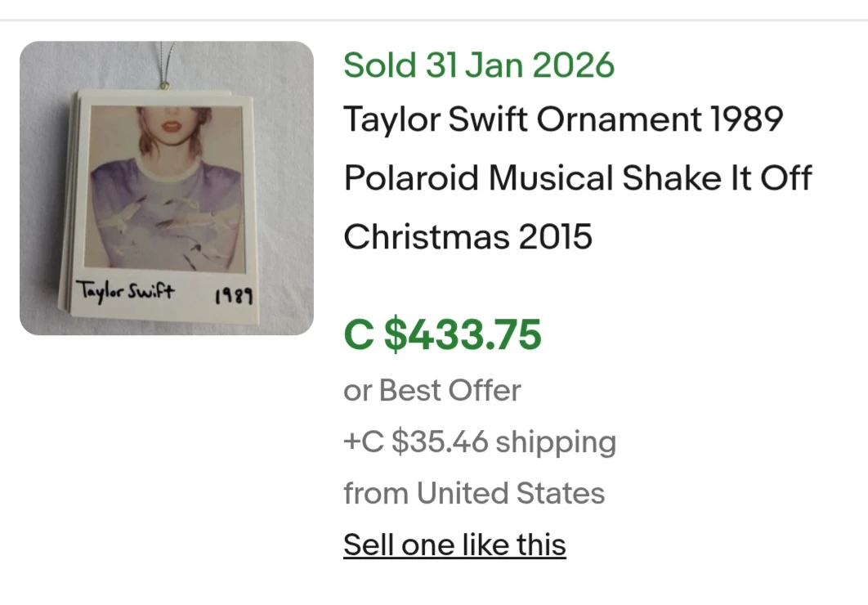Click the 'from United States' location text
868x605 pixels.
coord(474,493)
